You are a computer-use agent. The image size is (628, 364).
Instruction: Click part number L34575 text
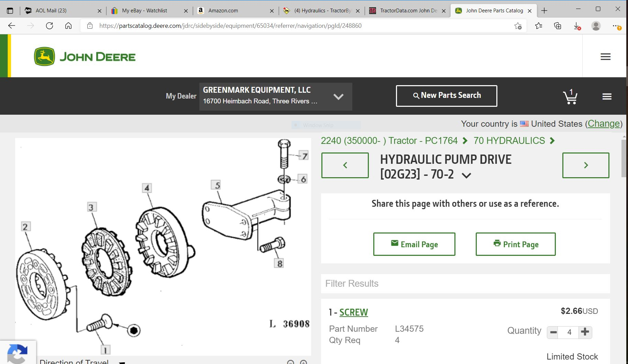coord(409,329)
